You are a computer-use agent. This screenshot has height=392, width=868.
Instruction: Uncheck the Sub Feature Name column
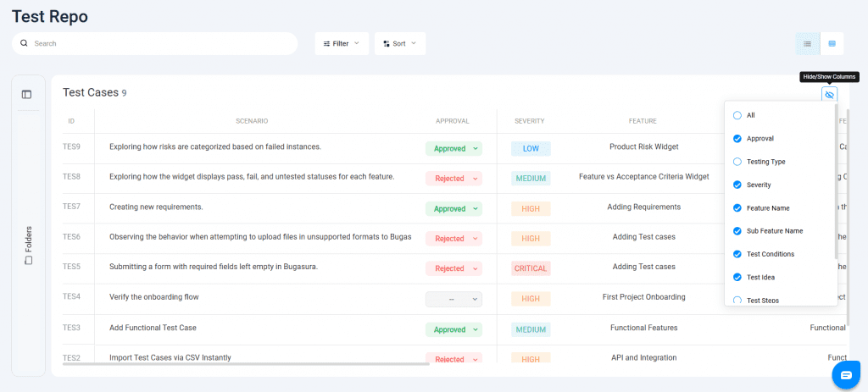click(x=737, y=231)
